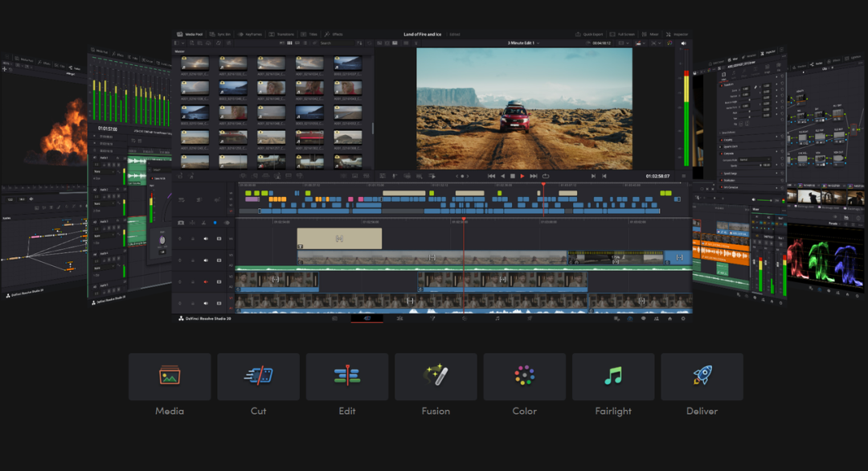Stop playback with the stop button
This screenshot has width=868, height=471.
click(x=513, y=176)
